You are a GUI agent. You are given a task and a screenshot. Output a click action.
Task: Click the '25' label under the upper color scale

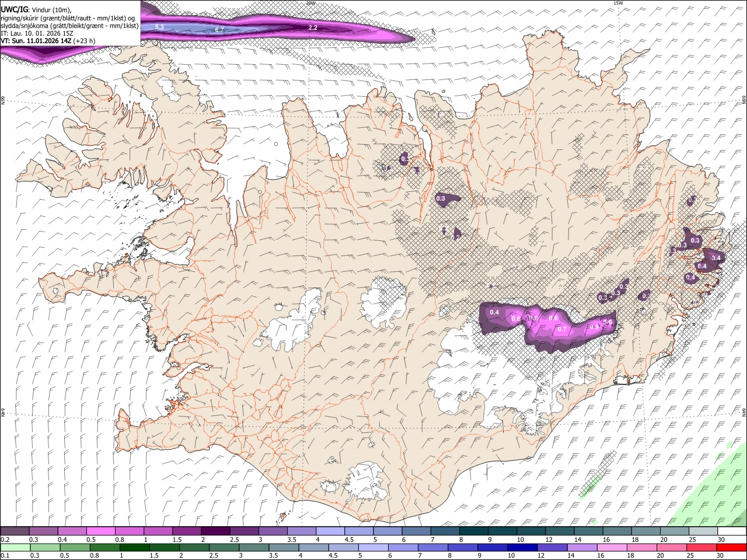(x=693, y=540)
